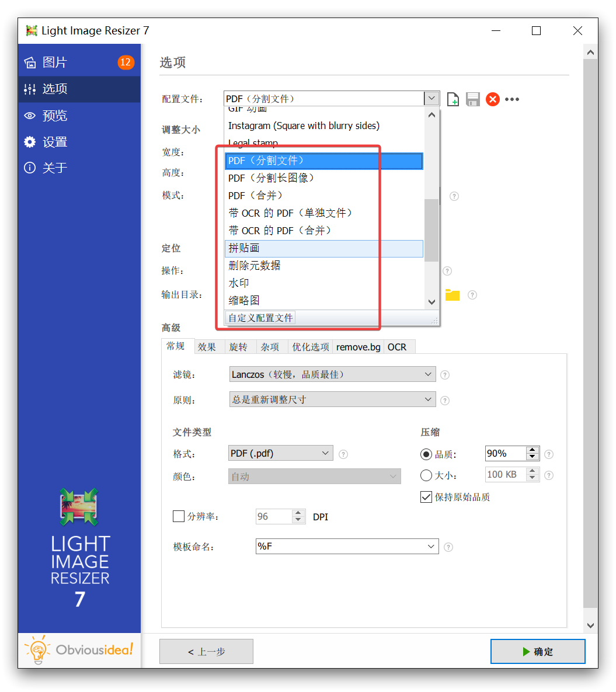
Task: Click the Light Image Resizer 7 logo
Action: (x=79, y=548)
